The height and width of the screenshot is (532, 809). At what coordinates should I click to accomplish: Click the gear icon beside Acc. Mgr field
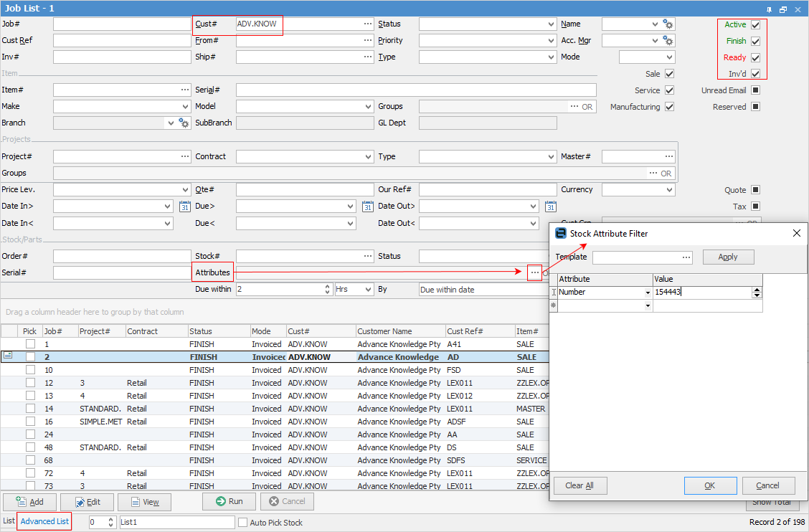pos(668,41)
